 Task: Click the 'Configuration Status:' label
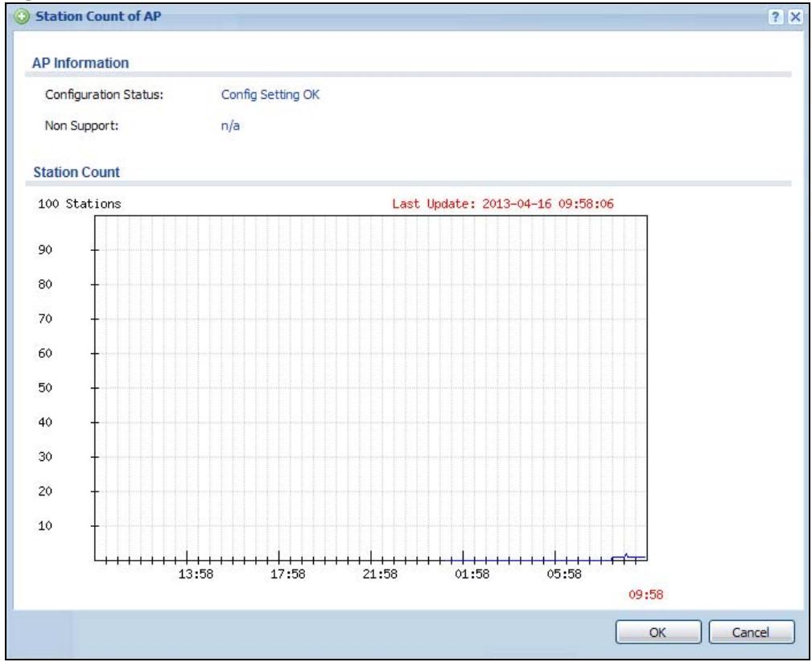[104, 95]
